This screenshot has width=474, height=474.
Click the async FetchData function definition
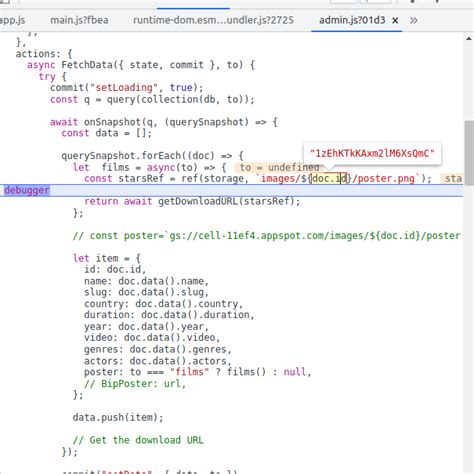(141, 65)
